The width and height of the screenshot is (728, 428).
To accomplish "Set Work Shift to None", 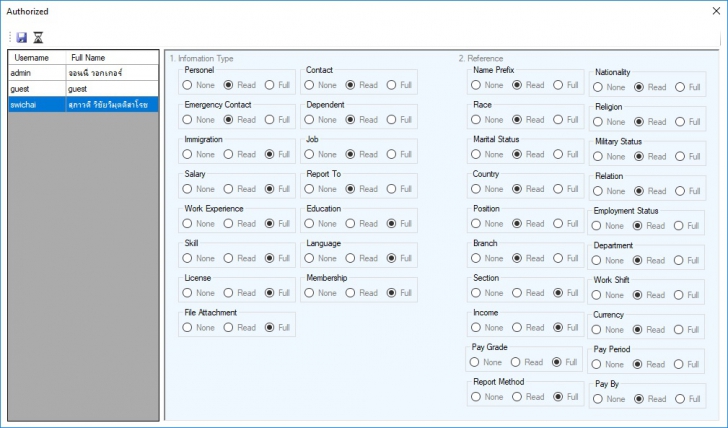I will (608, 295).
